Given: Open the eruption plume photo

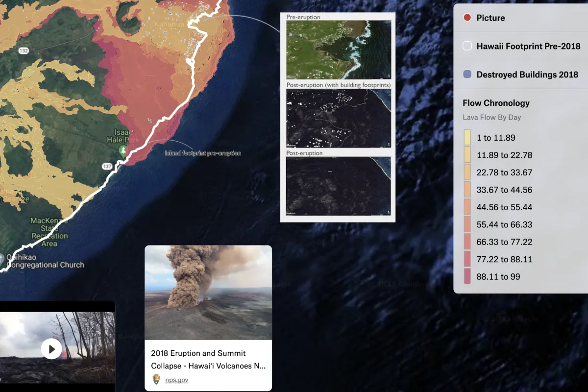Looking at the screenshot, I should tap(208, 293).
